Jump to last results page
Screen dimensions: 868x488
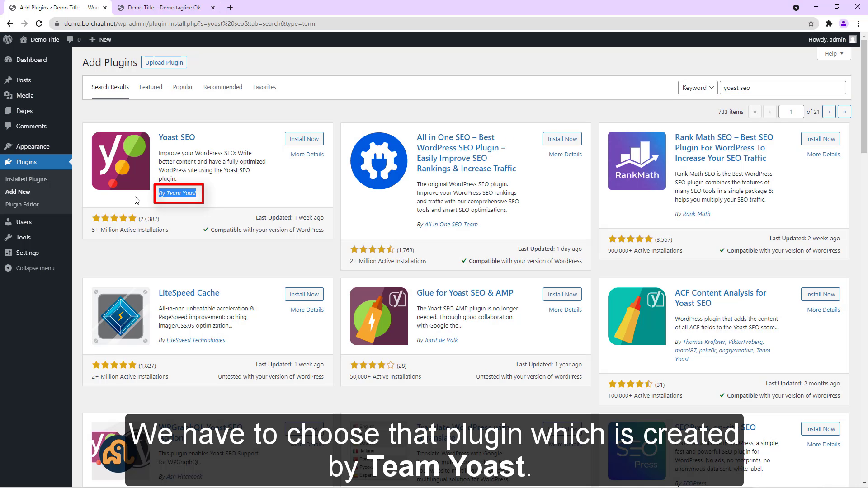[x=844, y=112]
